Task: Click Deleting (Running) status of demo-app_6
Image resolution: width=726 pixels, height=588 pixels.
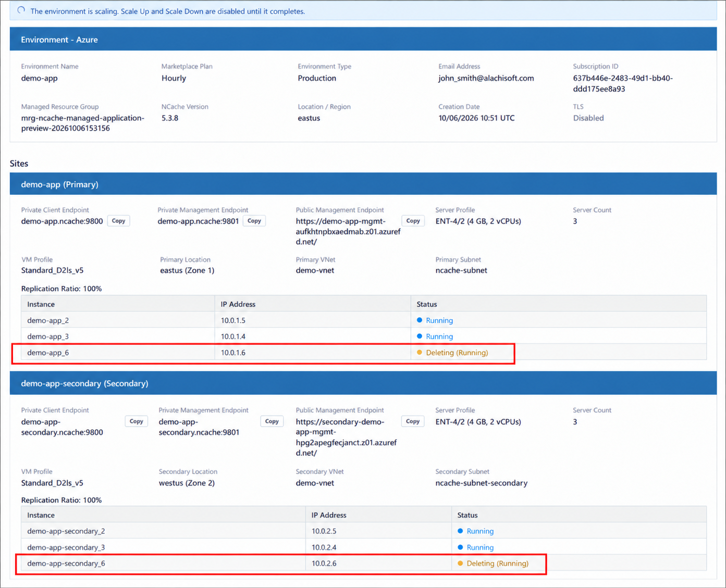Action: click(x=457, y=353)
